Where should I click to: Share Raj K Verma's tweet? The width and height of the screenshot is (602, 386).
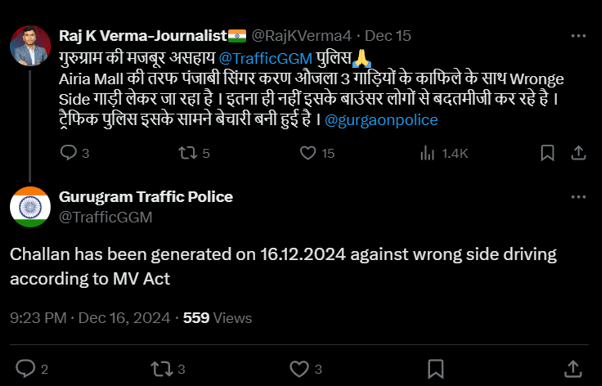[578, 153]
